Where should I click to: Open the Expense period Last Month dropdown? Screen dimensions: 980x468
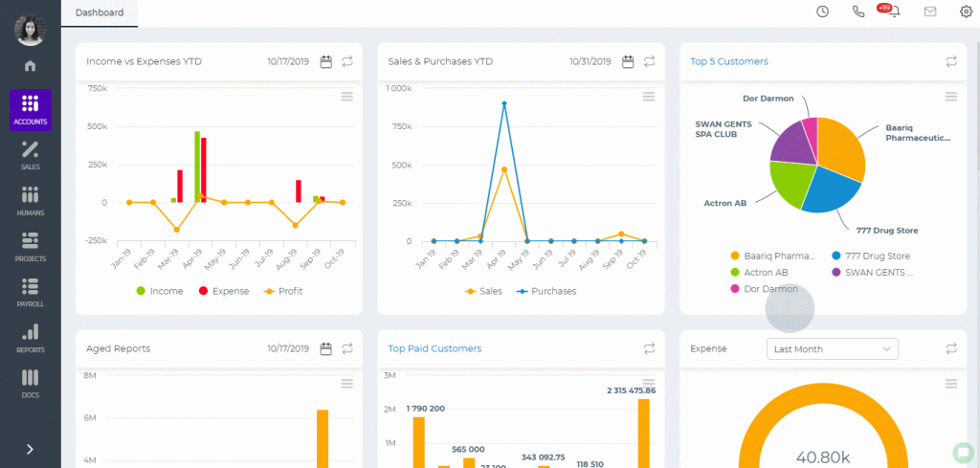pos(832,348)
